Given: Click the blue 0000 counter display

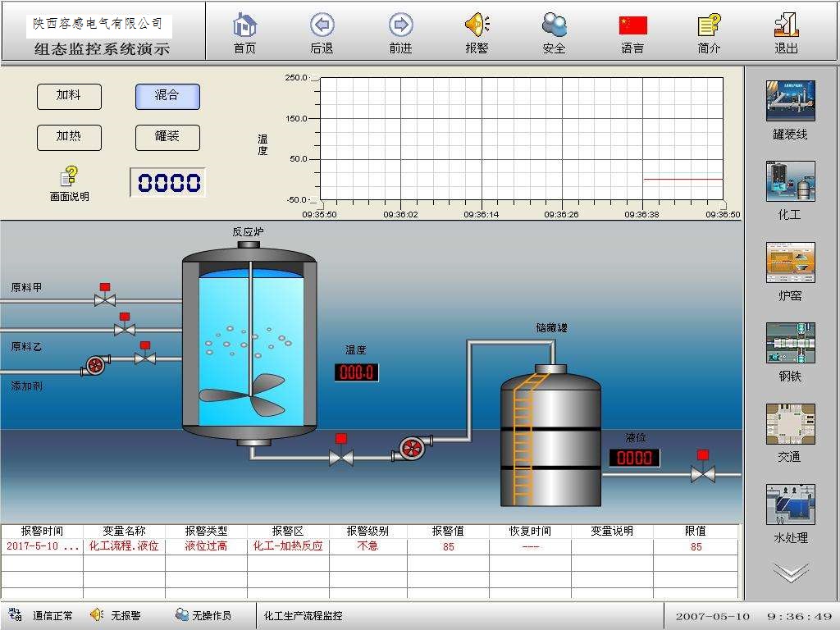Looking at the screenshot, I should click(x=168, y=183).
